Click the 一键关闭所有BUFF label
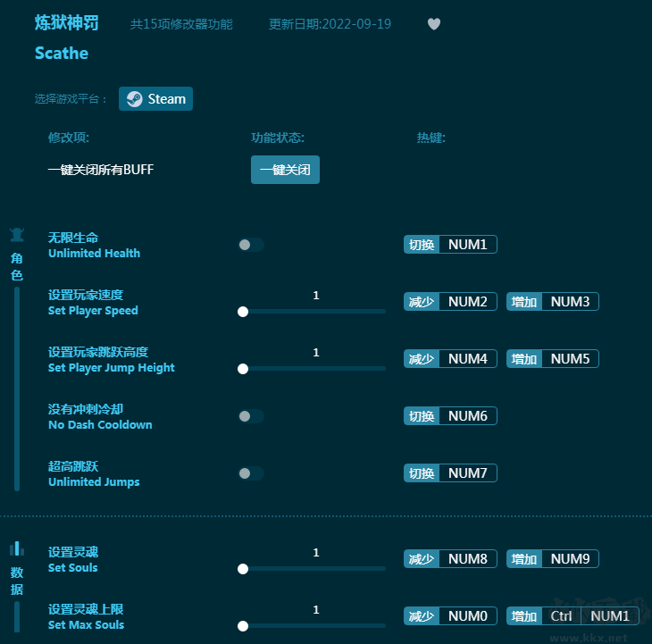 click(x=101, y=170)
